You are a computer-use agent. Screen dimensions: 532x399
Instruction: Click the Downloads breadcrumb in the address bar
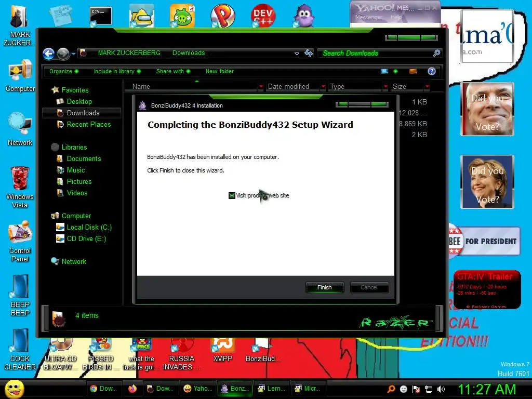coord(188,53)
